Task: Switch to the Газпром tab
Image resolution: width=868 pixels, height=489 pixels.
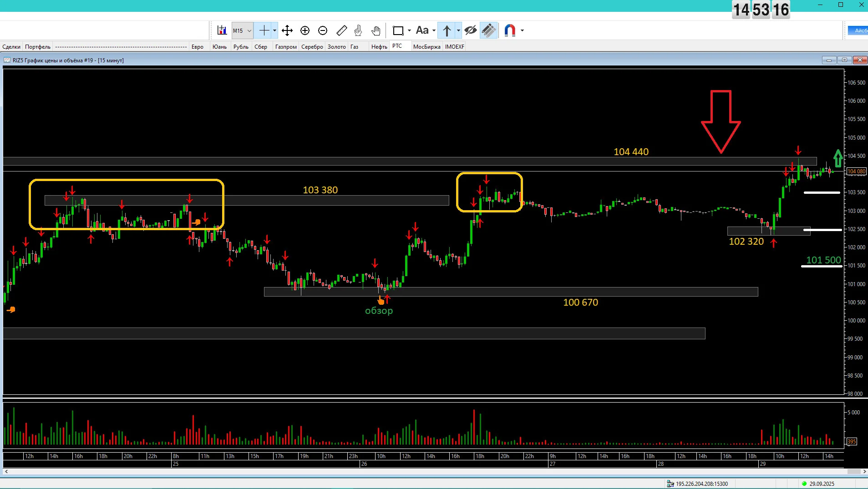Action: [x=286, y=46]
